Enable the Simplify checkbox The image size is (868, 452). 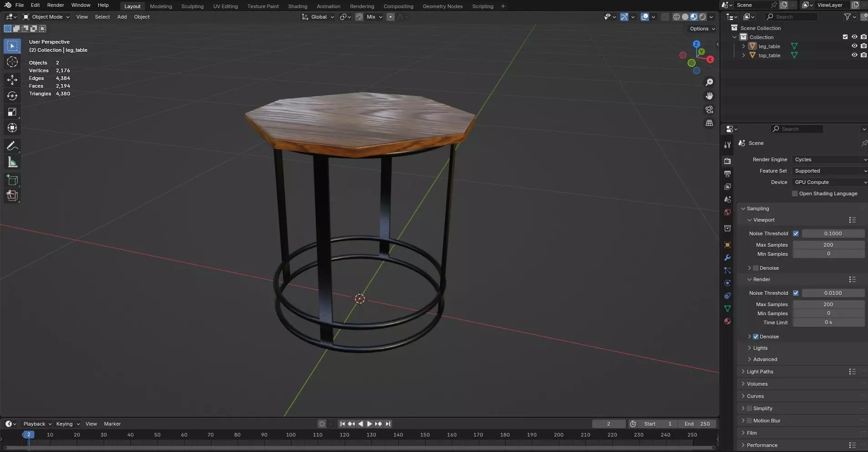(x=749, y=408)
